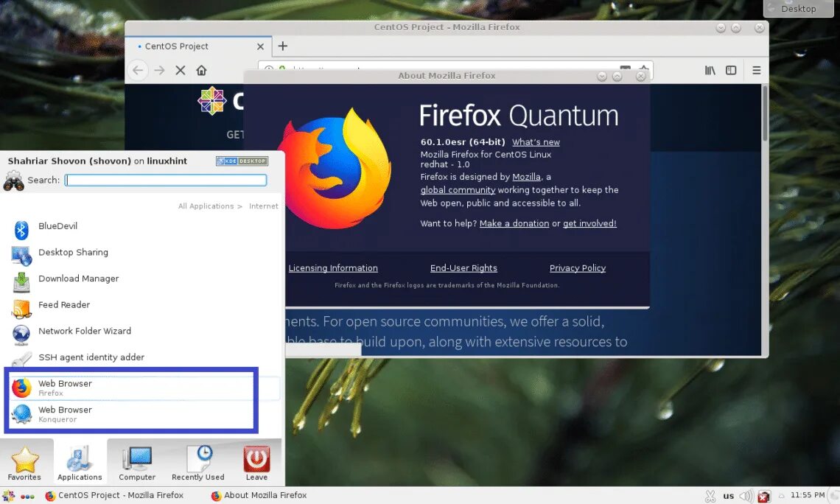Minimize the About Mozilla Firefox dialog
This screenshot has height=504, width=840.
pos(602,76)
